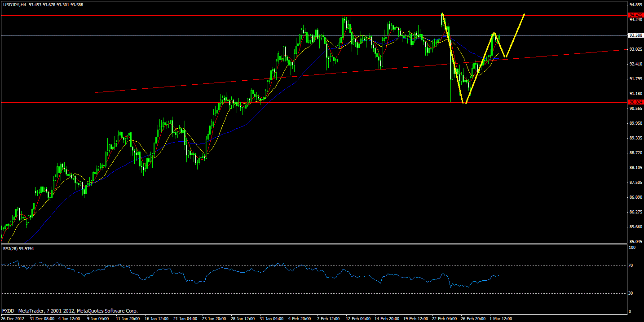Viewport: 644px width, 322px height.
Task: Select the RSI 70 dashed level line
Action: (269, 265)
